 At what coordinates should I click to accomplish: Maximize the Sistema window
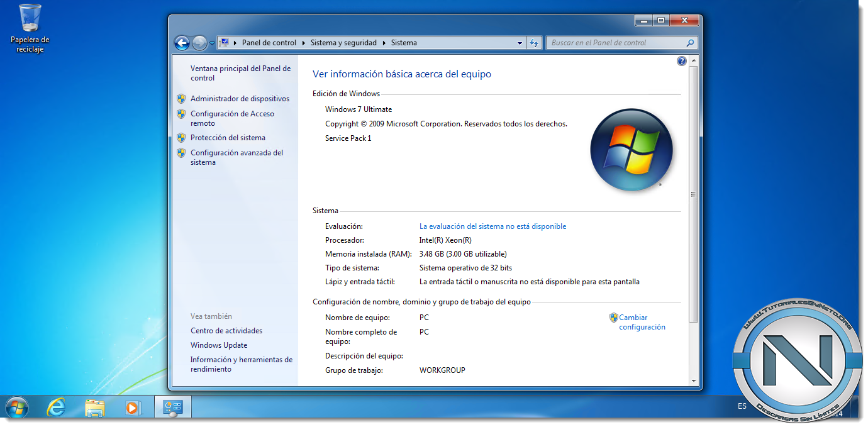(x=660, y=21)
